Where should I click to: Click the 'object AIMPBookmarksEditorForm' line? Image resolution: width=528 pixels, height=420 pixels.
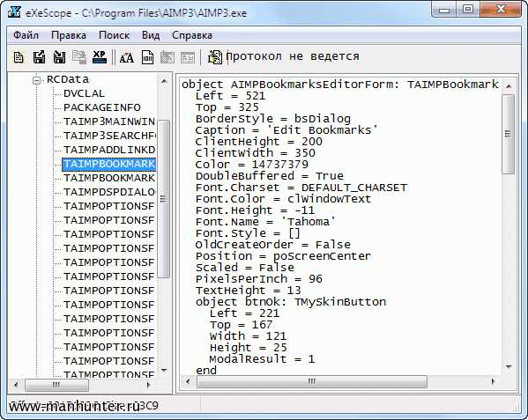pos(340,85)
